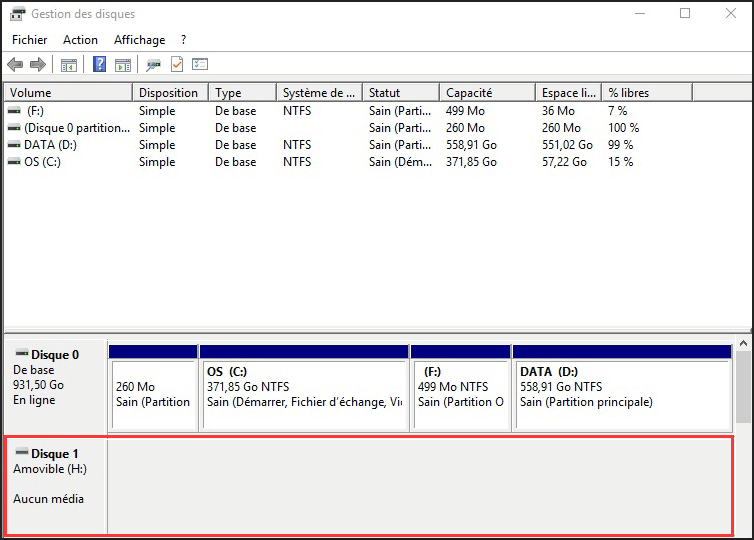This screenshot has height=540, width=754.
Task: Select the DATA (D:) row in volume list
Action: pyautogui.click(x=50, y=145)
